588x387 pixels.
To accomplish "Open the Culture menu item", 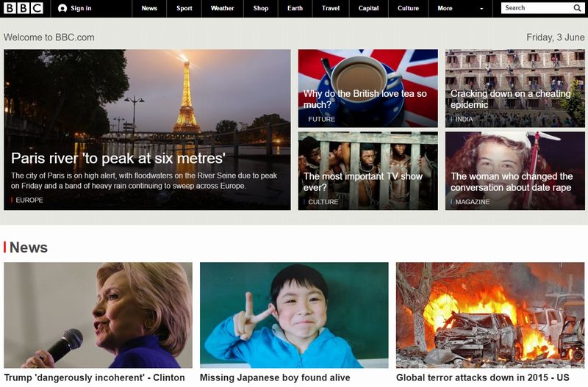I will click(408, 8).
